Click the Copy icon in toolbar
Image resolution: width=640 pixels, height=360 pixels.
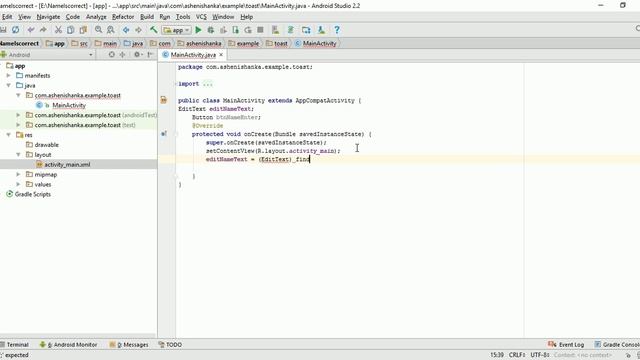pyautogui.click(x=71, y=30)
